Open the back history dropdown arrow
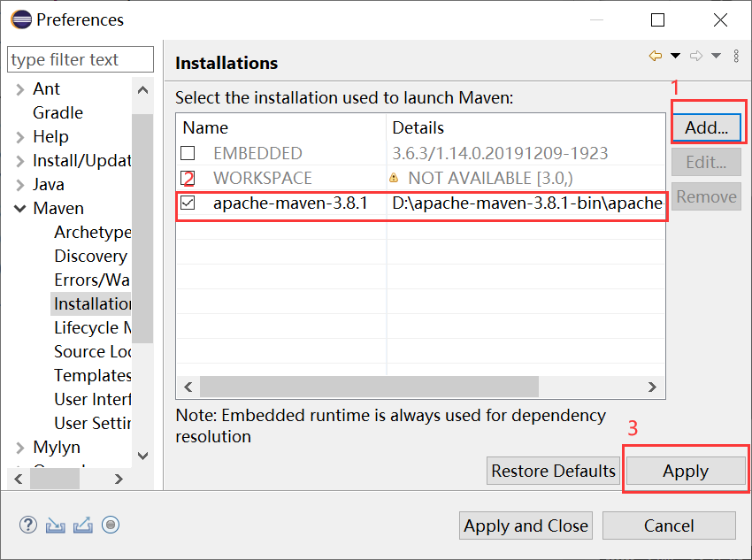The width and height of the screenshot is (752, 560). click(676, 56)
